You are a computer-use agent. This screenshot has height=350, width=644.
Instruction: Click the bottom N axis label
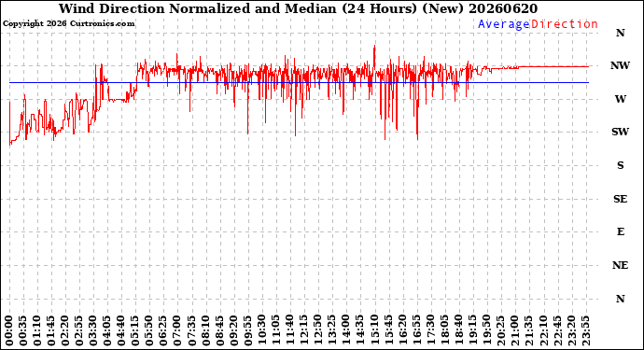coord(620,299)
